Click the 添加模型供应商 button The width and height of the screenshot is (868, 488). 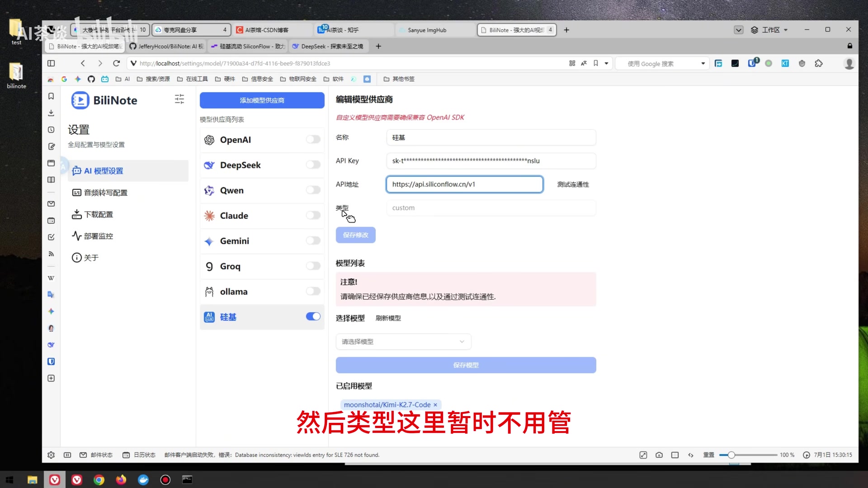point(262,100)
